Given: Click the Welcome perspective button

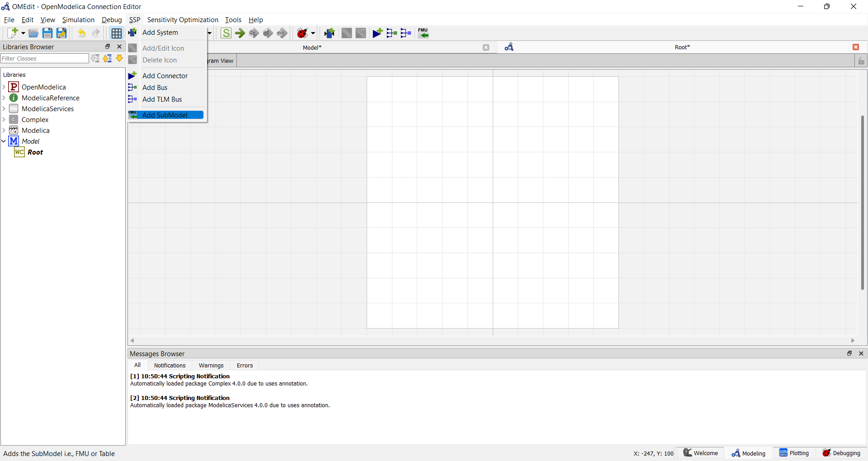Looking at the screenshot, I should [700, 453].
